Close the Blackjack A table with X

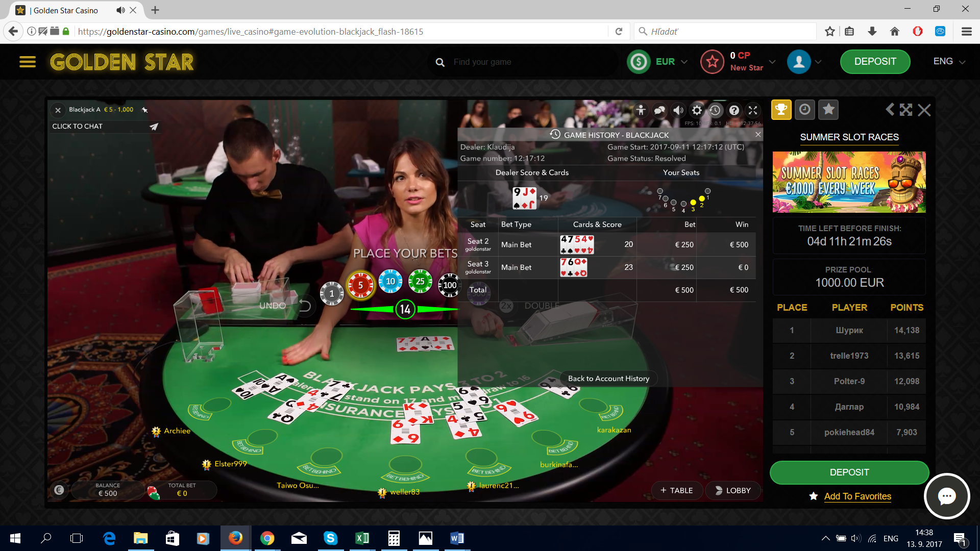coord(58,110)
